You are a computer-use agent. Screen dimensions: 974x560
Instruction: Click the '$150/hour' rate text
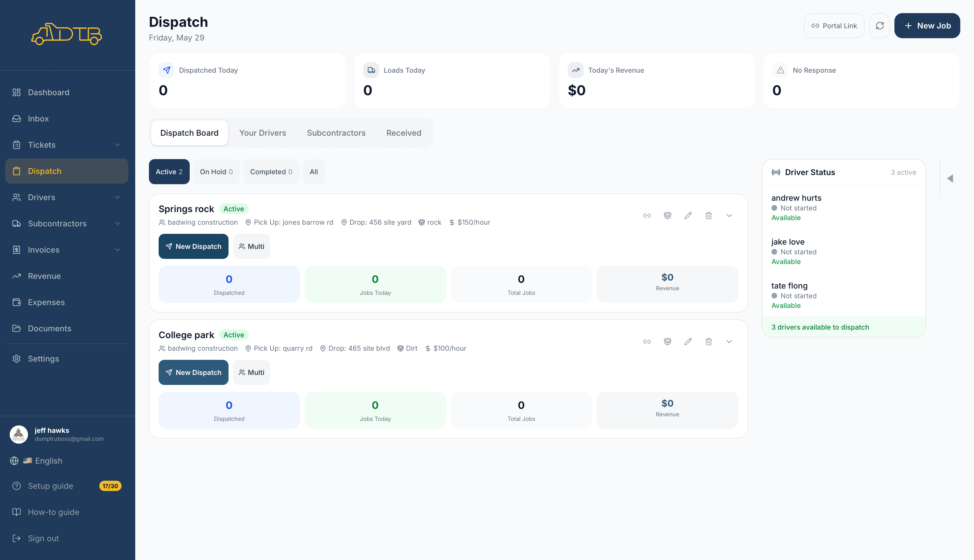pos(474,222)
